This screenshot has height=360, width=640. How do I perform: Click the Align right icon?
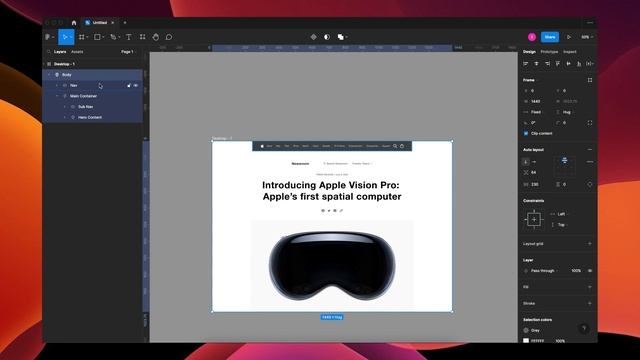[x=547, y=64]
